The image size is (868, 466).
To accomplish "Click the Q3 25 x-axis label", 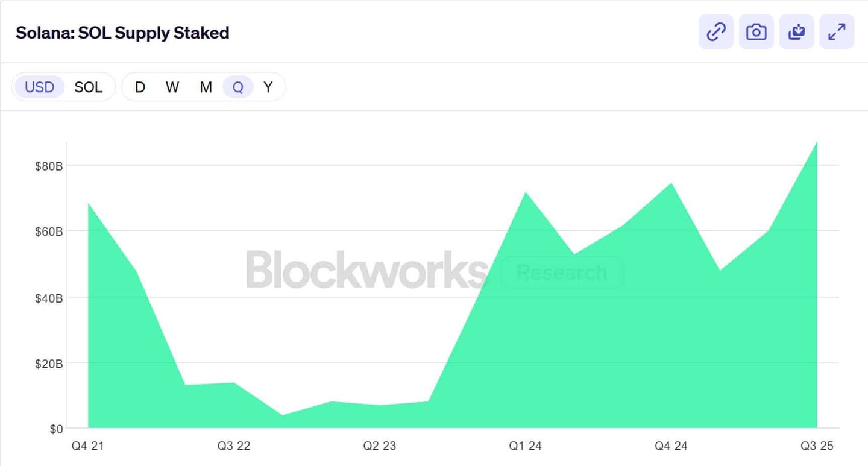I will pos(817,446).
